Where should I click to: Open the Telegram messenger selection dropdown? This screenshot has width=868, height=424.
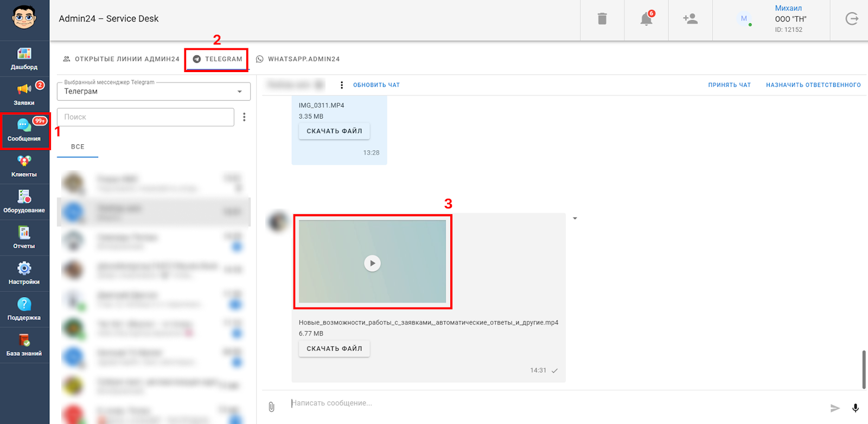(x=154, y=92)
